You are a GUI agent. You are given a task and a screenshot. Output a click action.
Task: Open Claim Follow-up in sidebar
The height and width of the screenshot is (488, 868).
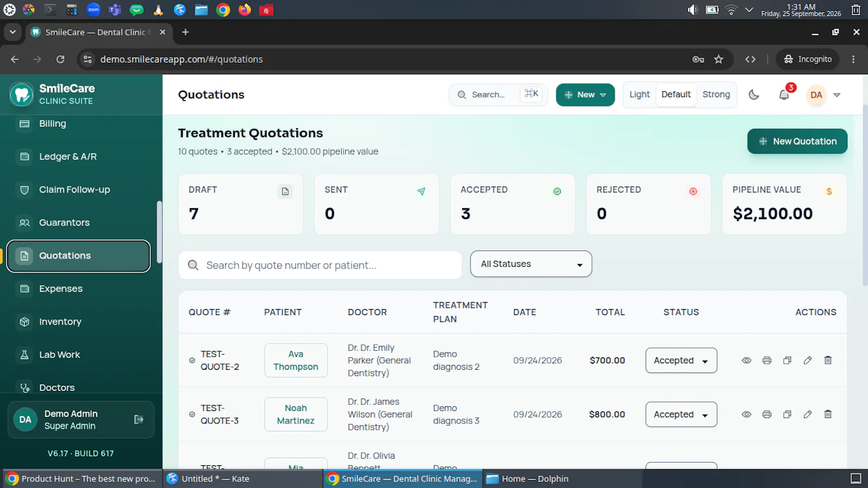click(x=78, y=190)
